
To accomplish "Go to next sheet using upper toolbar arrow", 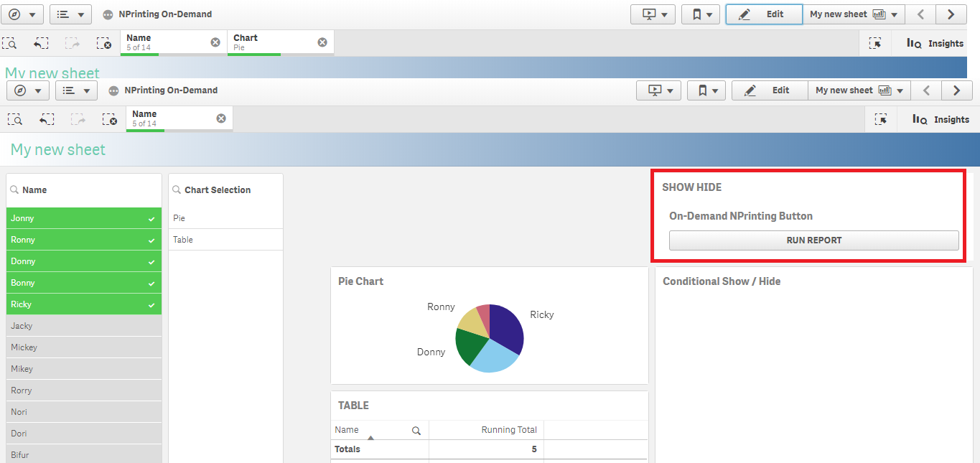I will coord(951,14).
